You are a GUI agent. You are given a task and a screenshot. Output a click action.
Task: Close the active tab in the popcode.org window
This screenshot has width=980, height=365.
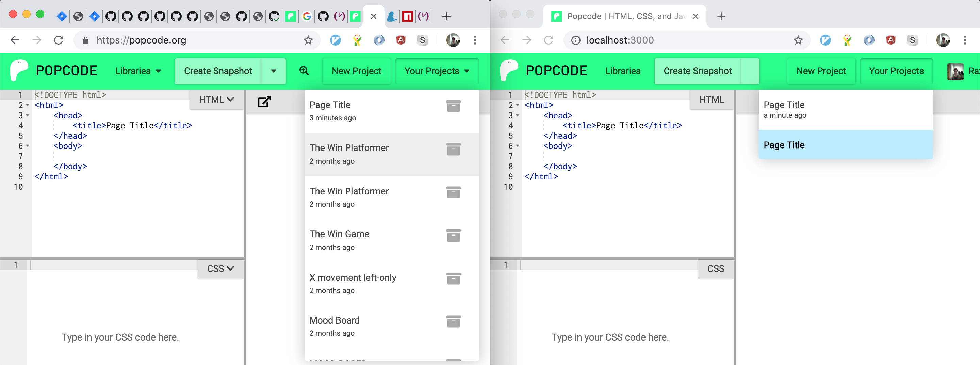click(374, 16)
